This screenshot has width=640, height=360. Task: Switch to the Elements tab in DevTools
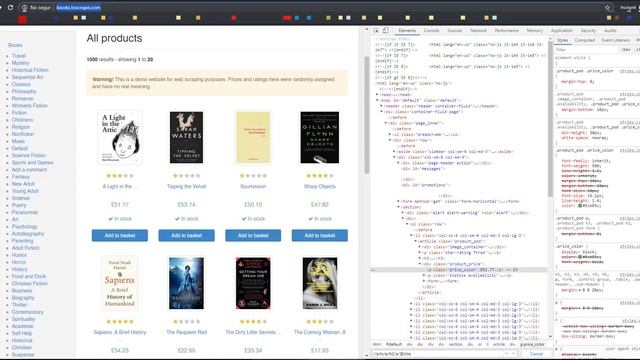point(407,31)
